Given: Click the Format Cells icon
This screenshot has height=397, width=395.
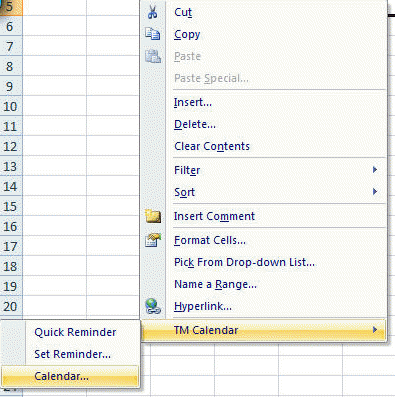Looking at the screenshot, I should (x=153, y=240).
